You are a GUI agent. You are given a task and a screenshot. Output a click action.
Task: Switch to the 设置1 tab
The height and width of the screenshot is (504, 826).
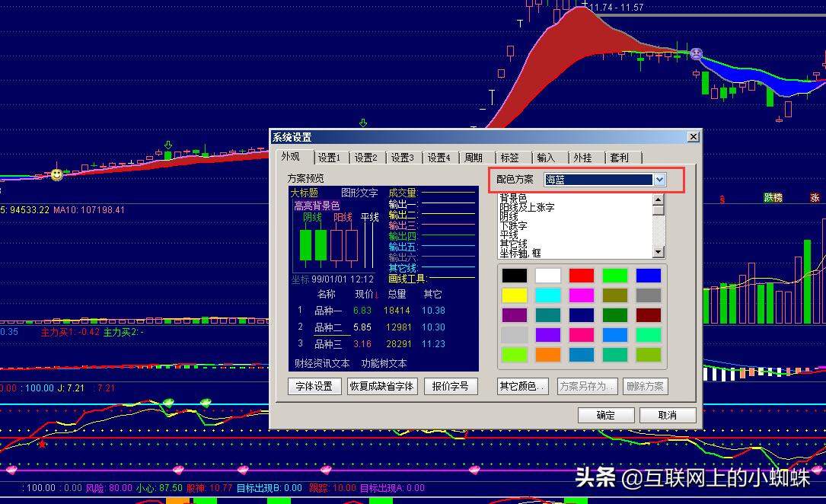(330, 158)
